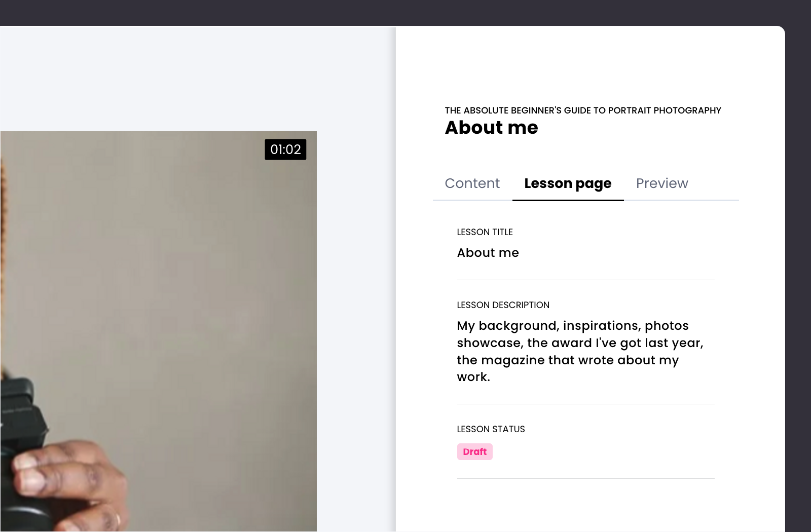
Task: Click the lesson title field 'About me'
Action: pyautogui.click(x=488, y=253)
